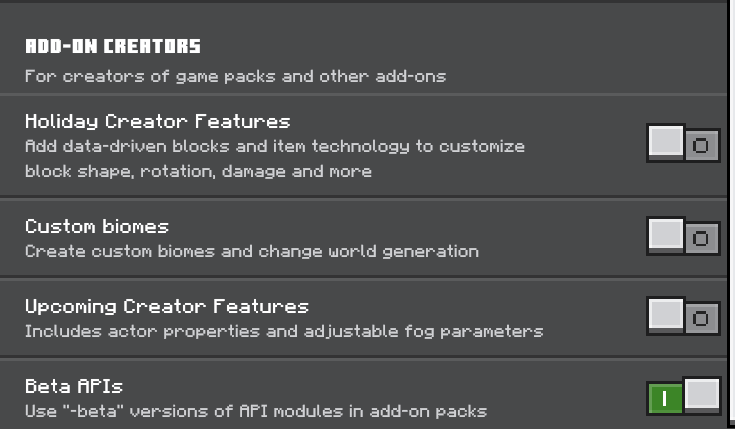Screen dimensions: 735x429
Task: Click the 'Create custom biomes' description text
Action: point(251,251)
